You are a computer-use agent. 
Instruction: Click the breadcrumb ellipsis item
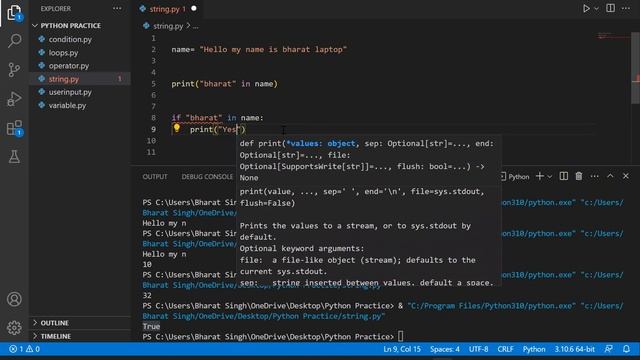196,27
